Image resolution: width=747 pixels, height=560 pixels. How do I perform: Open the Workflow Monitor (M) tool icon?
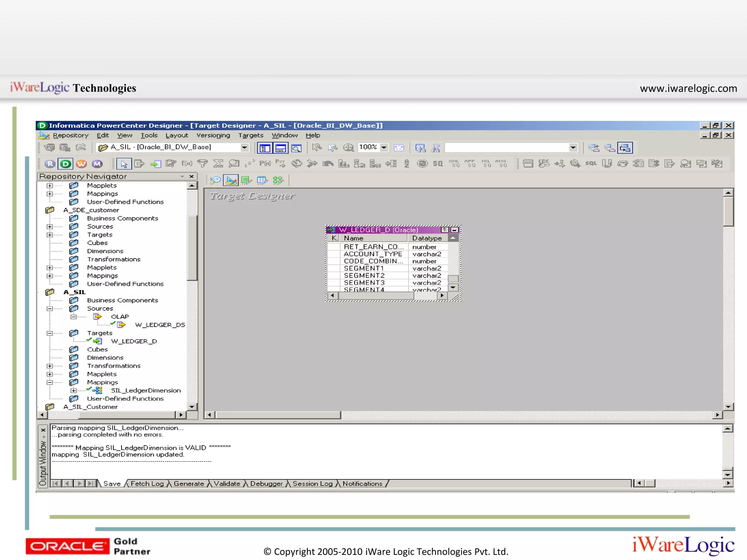[x=97, y=164]
